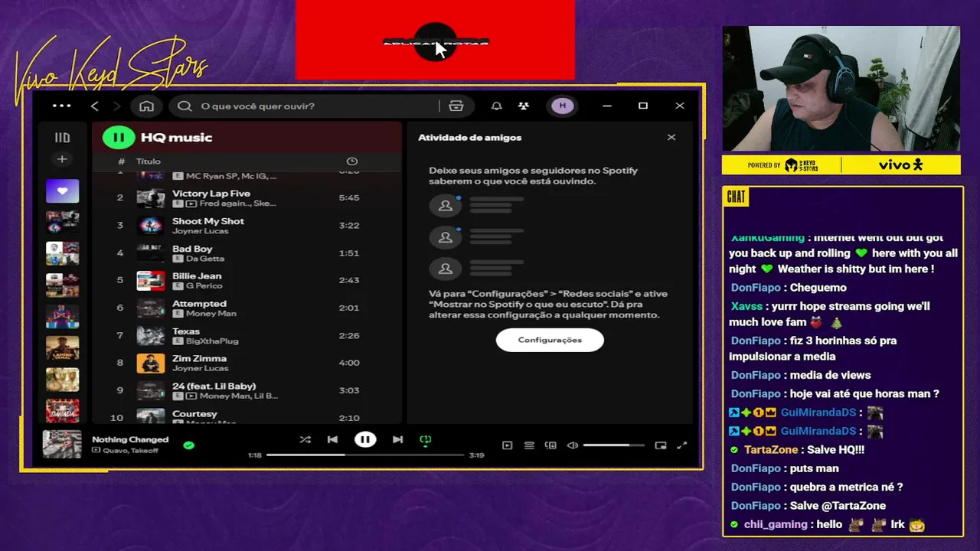Open artist link Da Getta
This screenshot has width=980, height=551.
[205, 259]
